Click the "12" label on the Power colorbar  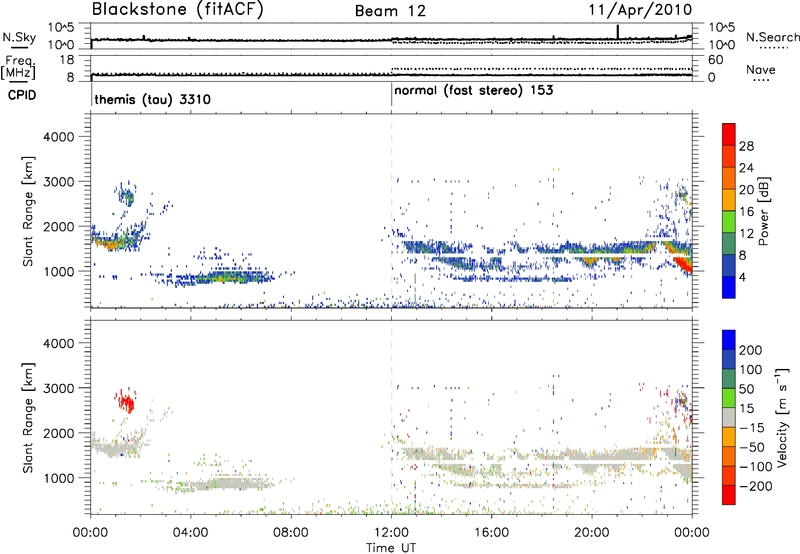[746, 233]
